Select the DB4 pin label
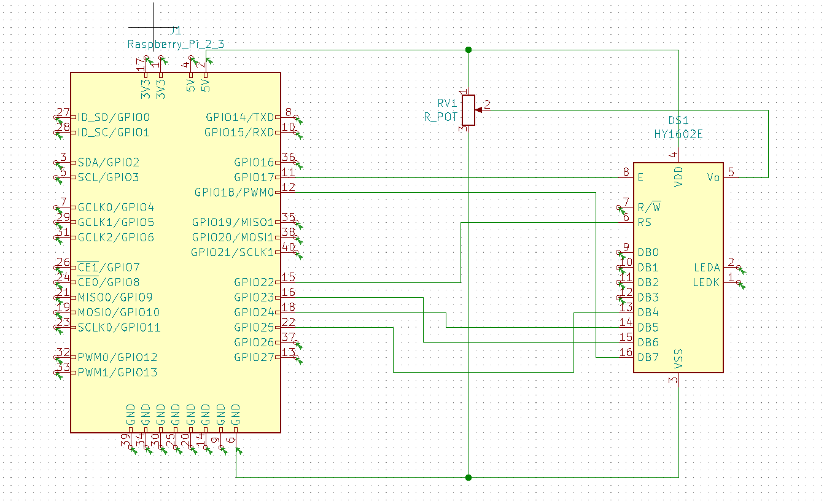The width and height of the screenshot is (824, 504). [x=648, y=312]
